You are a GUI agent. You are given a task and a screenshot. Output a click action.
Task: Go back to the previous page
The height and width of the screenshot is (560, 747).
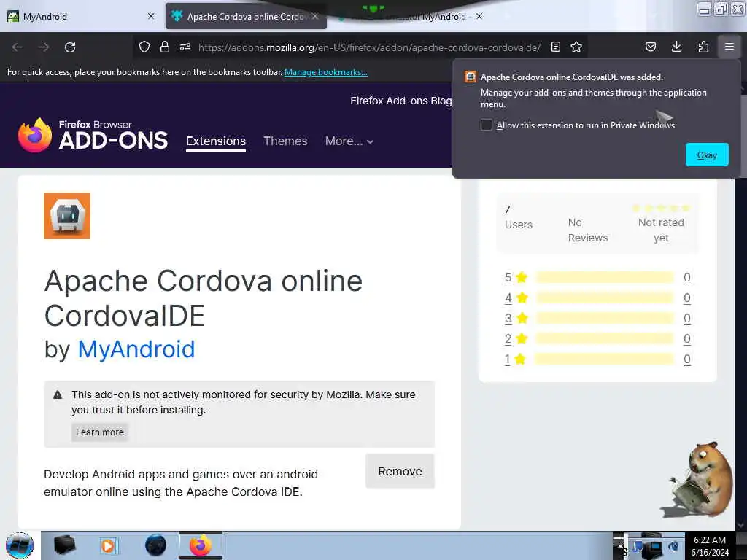[x=18, y=47]
